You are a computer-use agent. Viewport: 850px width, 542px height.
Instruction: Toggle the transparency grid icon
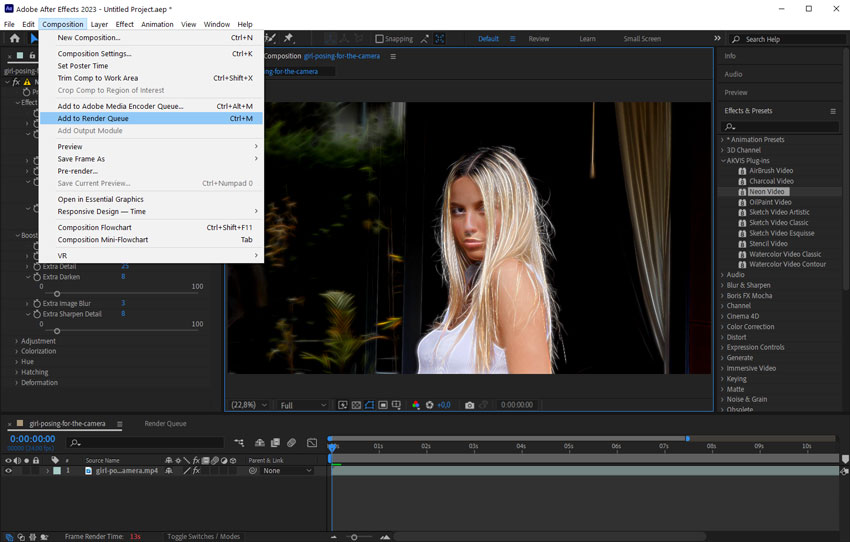point(356,405)
